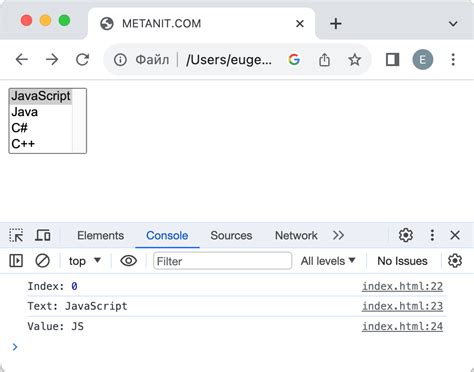Close the METANIT.COM tab
The height and width of the screenshot is (372, 474).
[x=300, y=24]
